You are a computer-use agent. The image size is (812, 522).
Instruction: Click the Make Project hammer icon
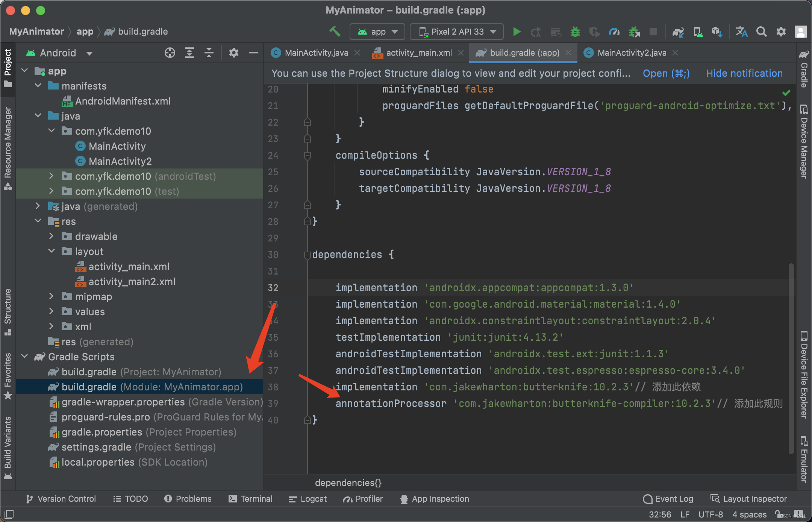[335, 32]
